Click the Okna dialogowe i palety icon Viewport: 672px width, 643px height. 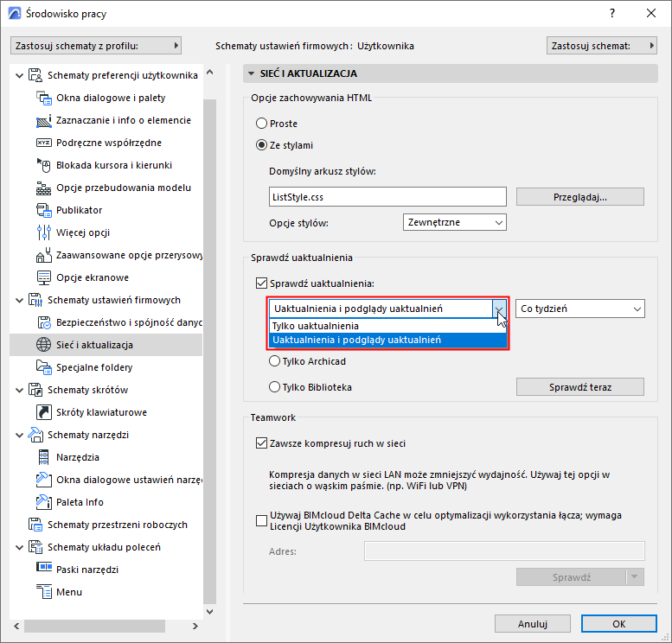(x=44, y=98)
